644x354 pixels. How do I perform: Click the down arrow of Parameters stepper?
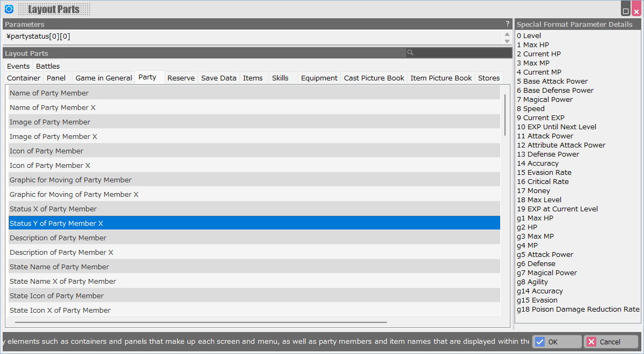click(x=507, y=41)
